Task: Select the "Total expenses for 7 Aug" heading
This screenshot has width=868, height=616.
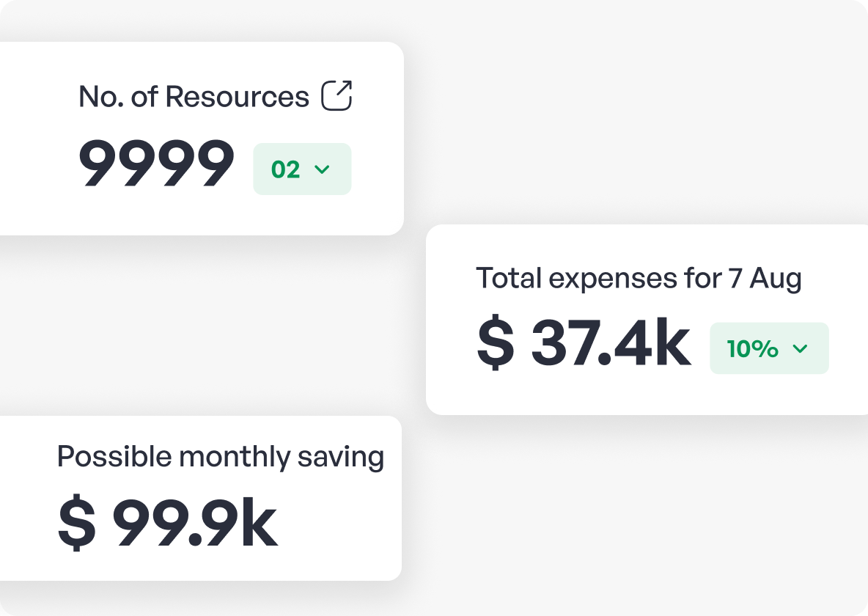Action: point(639,279)
